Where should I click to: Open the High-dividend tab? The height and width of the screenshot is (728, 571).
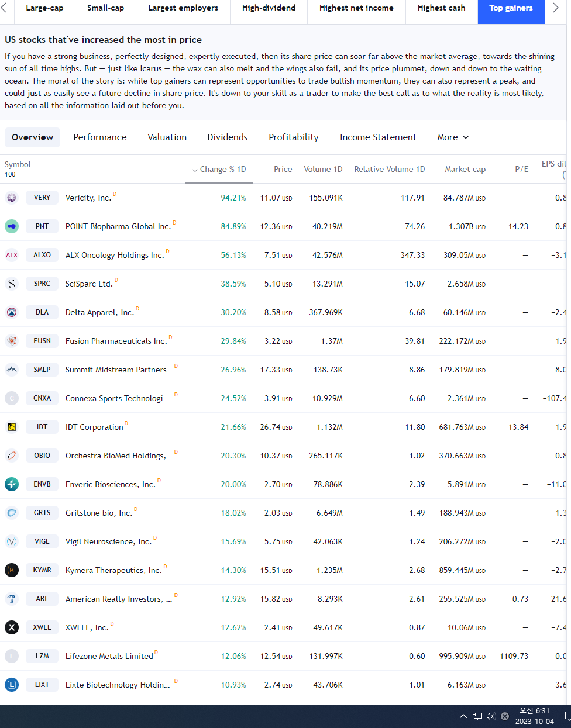[x=269, y=8]
